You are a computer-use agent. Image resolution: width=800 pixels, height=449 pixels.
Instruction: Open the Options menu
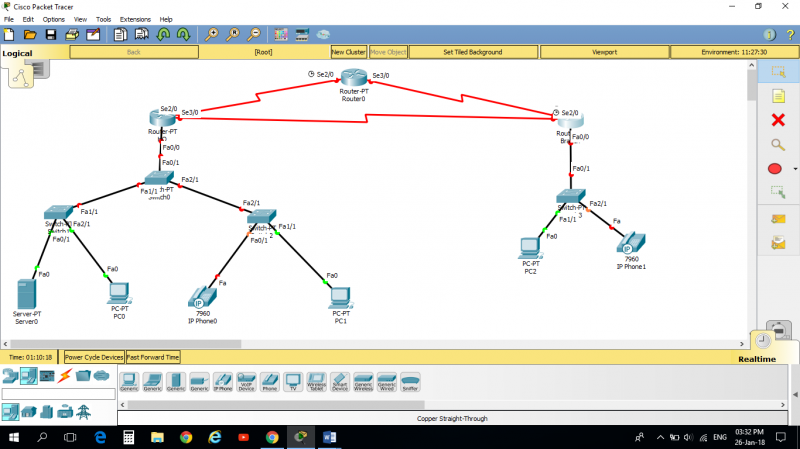pos(54,19)
